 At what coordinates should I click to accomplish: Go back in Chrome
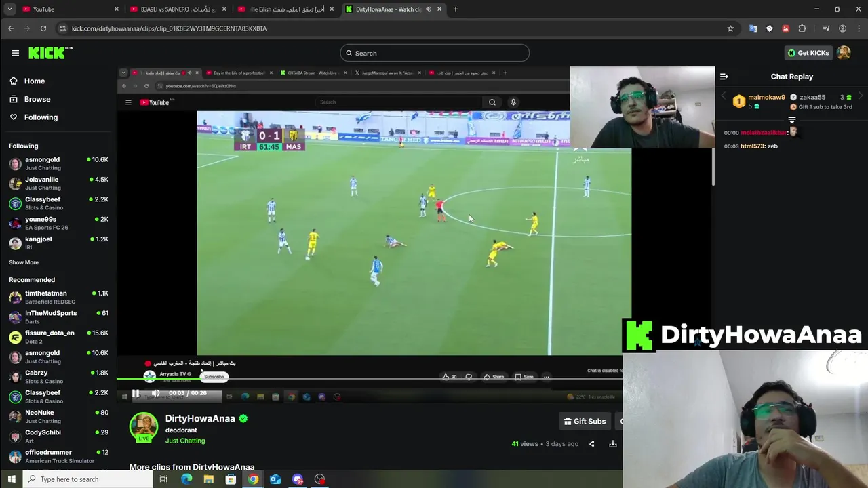(x=10, y=28)
